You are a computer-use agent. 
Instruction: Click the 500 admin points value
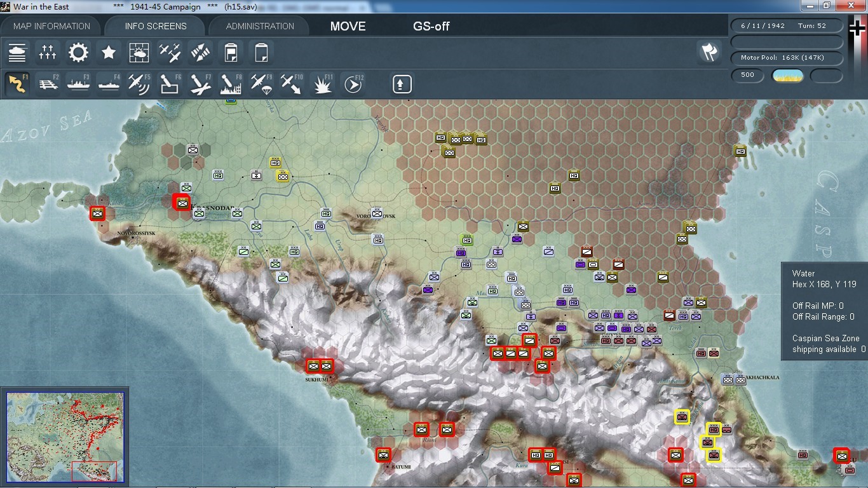748,75
